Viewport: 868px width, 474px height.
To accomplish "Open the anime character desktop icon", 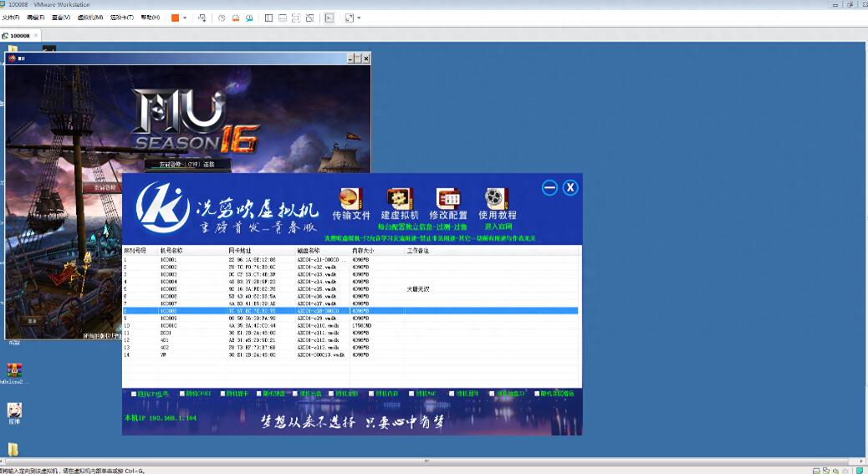I will pos(14,410).
